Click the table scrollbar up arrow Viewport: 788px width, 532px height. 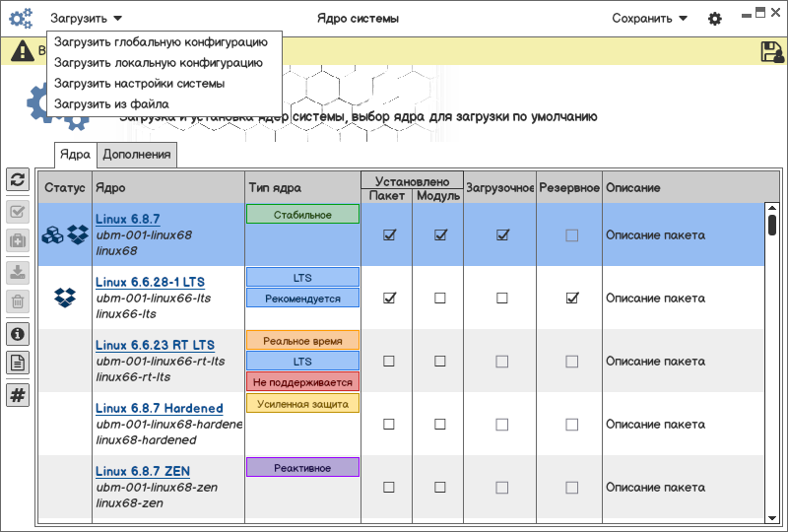(771, 207)
